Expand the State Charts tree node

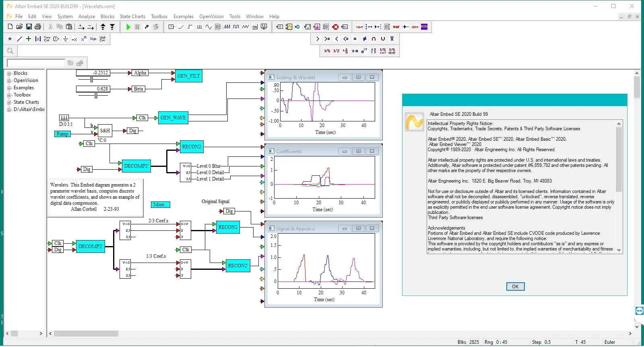pyautogui.click(x=9, y=103)
